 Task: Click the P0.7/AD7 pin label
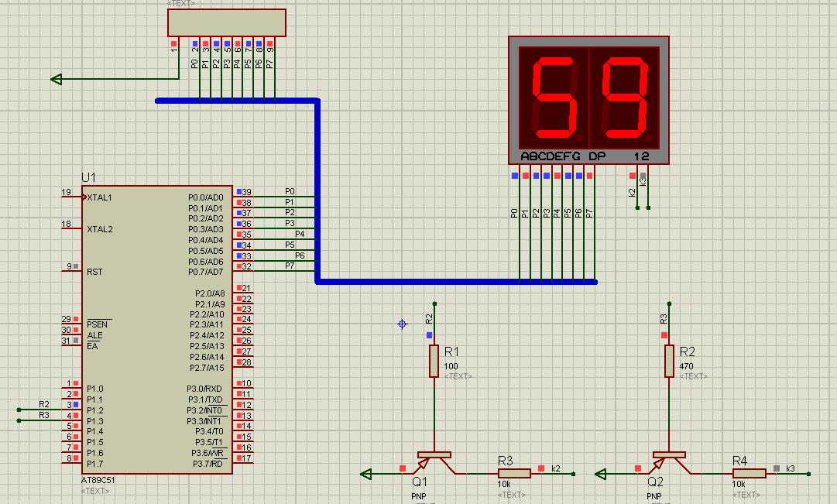pyautogui.click(x=205, y=272)
